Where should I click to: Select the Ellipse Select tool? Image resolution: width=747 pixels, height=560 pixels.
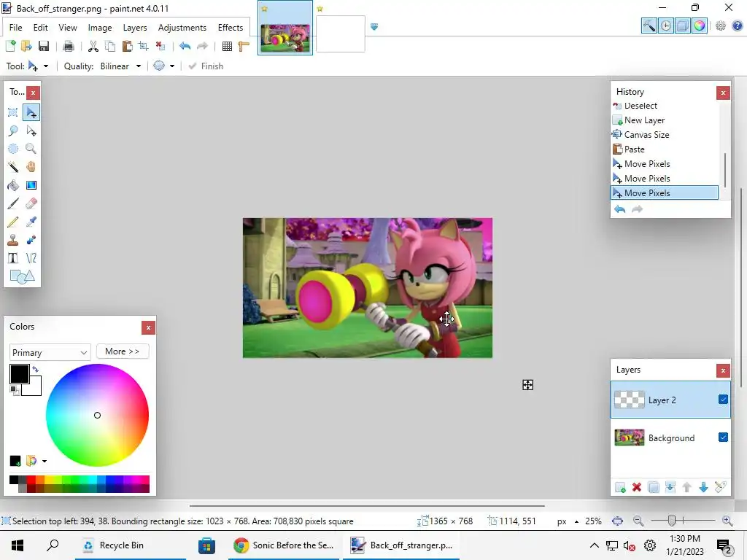tap(13, 149)
